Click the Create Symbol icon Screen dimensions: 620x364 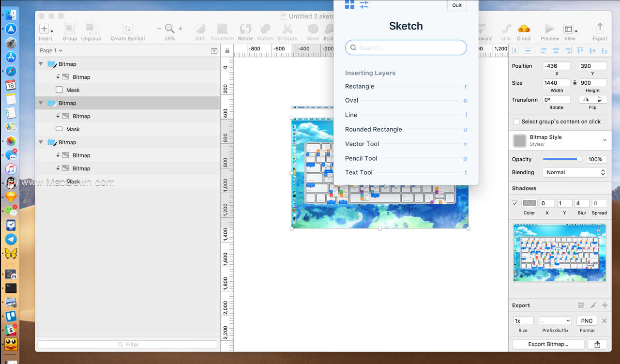128,29
